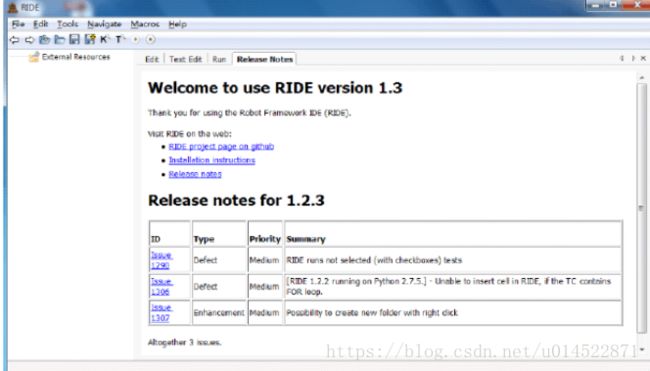650x371 pixels.
Task: Click 'Release notes for 1.2.3' heading
Action: (x=236, y=200)
